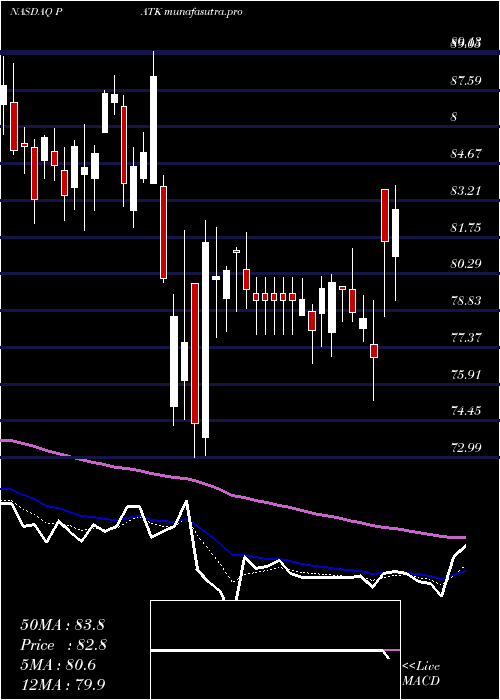Click the 75.91 price axis label

coord(466,374)
